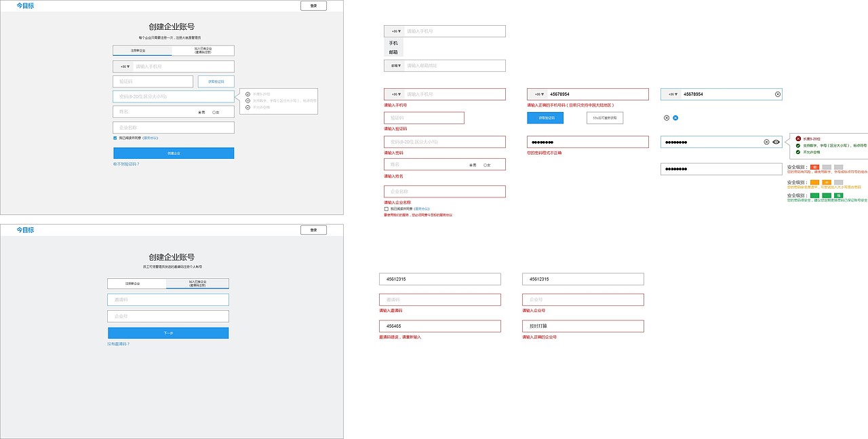Open +86 dropdown in the 创建企业 form
868x439 pixels.
pyautogui.click(x=125, y=66)
